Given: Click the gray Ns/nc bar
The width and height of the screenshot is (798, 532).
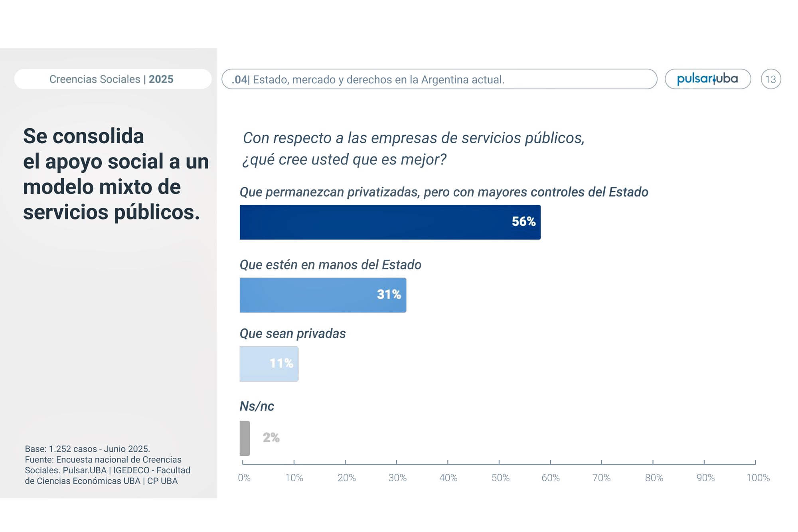Looking at the screenshot, I should pos(245,438).
